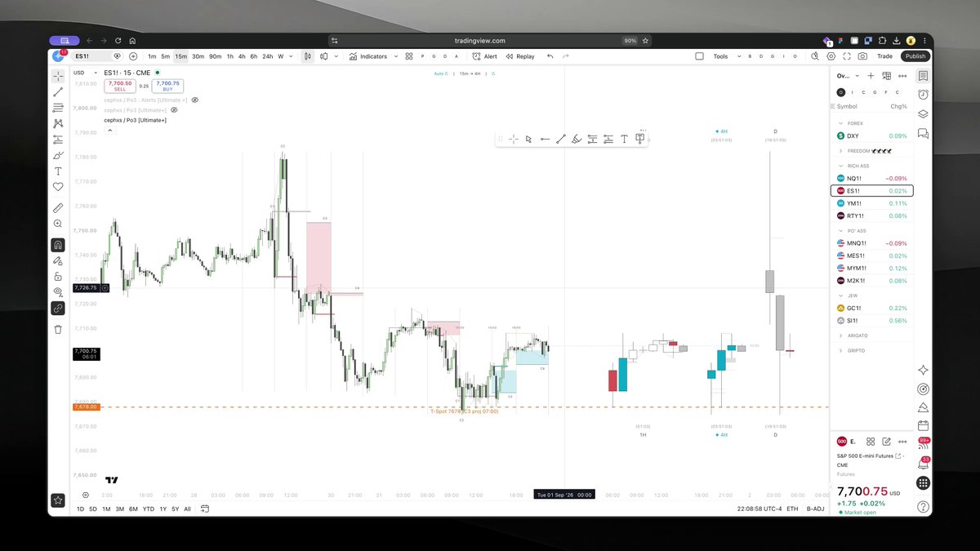980x551 pixels.
Task: Open the favorites heart icon tool
Action: pyautogui.click(x=58, y=187)
